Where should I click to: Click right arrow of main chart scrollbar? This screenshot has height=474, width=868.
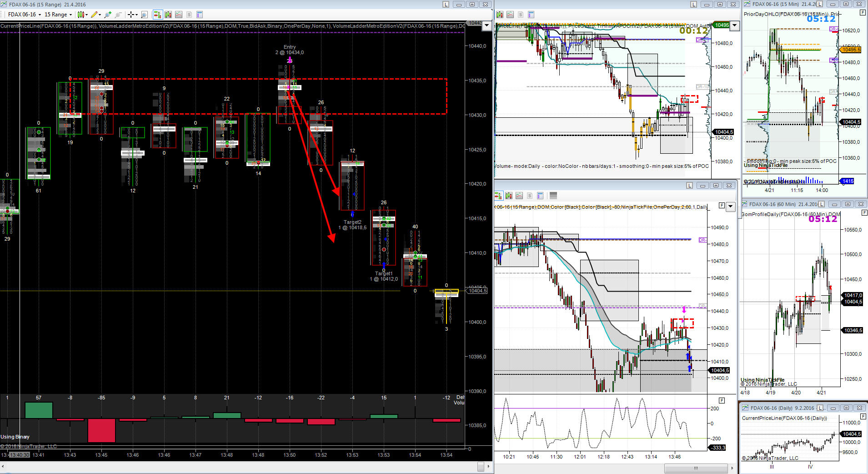click(489, 467)
